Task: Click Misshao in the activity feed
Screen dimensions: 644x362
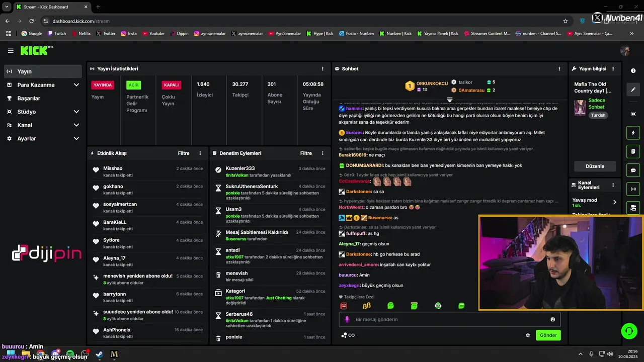Action: [x=113, y=168]
